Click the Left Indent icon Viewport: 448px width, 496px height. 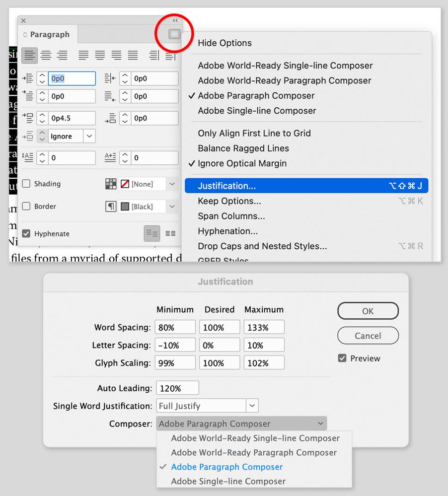point(27,78)
